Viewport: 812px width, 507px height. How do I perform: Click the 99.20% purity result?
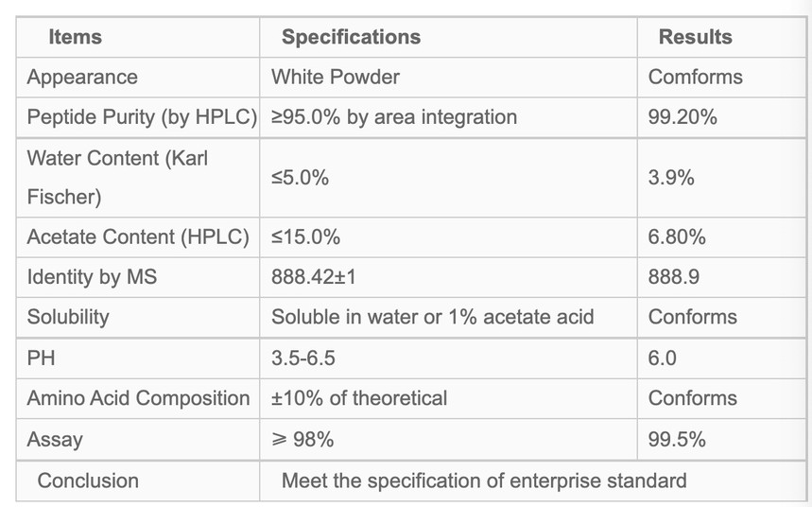[682, 117]
